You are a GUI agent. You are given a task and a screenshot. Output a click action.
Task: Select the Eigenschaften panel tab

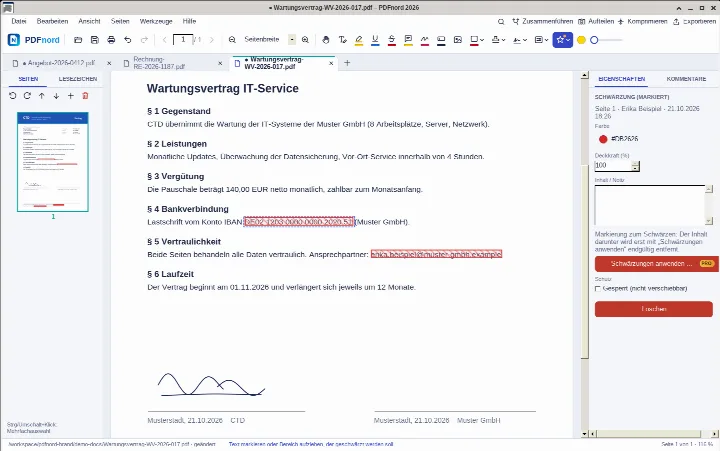coord(622,79)
